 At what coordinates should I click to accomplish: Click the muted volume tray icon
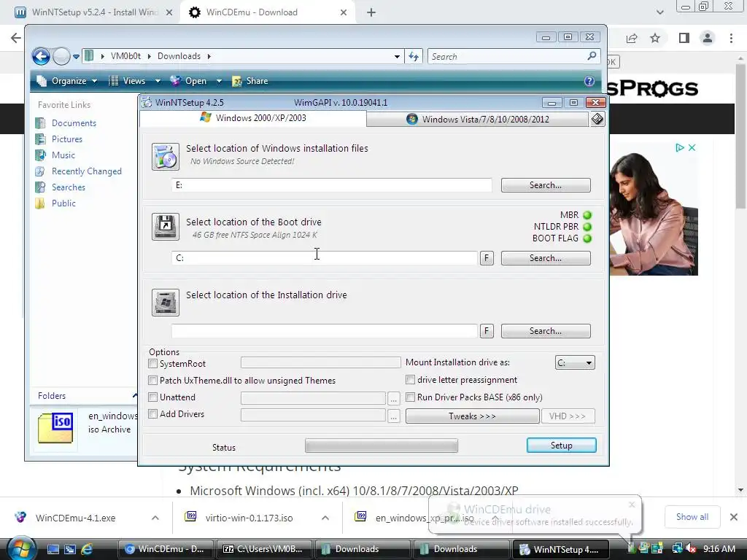[691, 549]
